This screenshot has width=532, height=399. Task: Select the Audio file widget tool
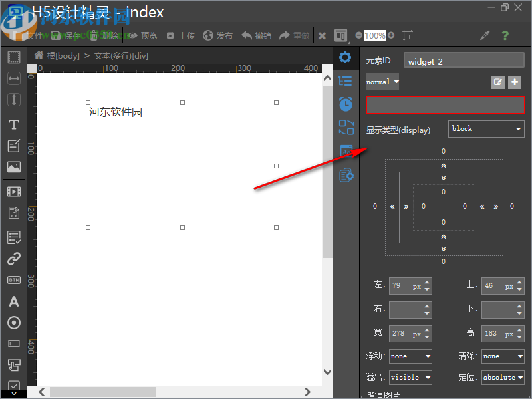14,213
